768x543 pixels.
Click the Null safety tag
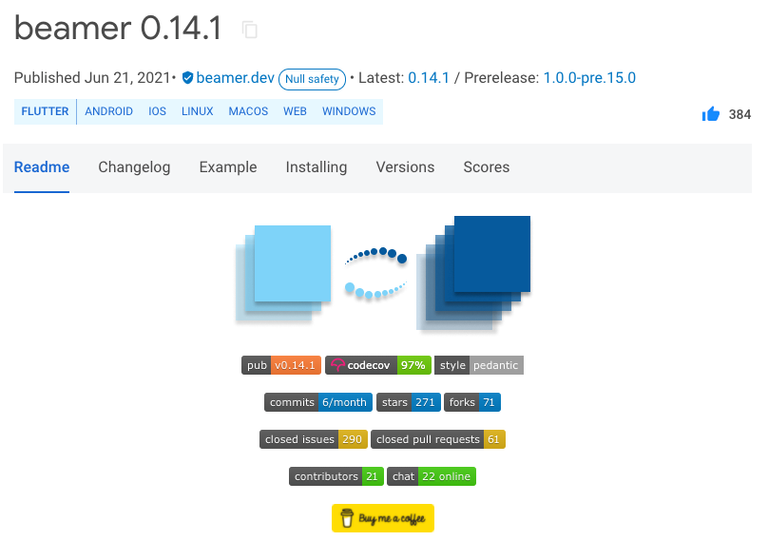coord(312,79)
